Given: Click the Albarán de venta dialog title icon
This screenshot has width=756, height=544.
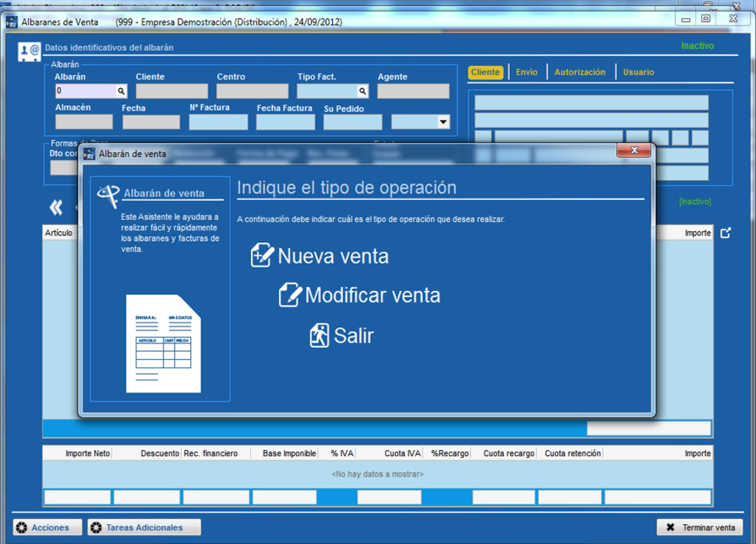Looking at the screenshot, I should (89, 154).
